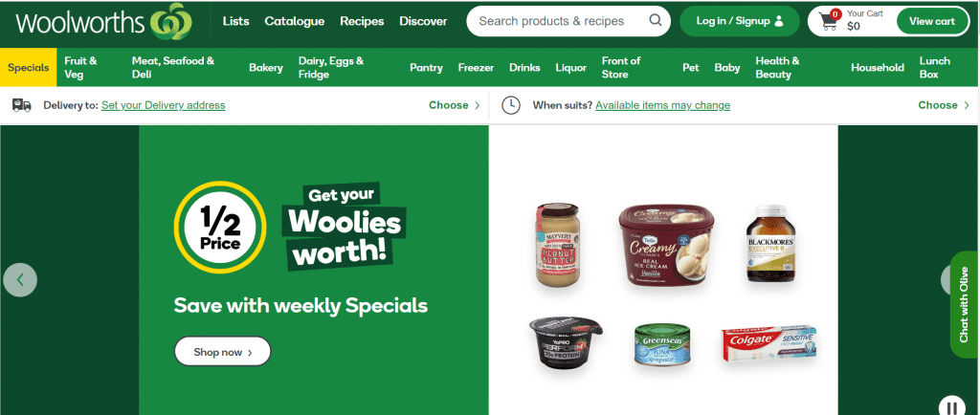Open the shopping cart icon
Image resolution: width=980 pixels, height=415 pixels.
pos(829,21)
